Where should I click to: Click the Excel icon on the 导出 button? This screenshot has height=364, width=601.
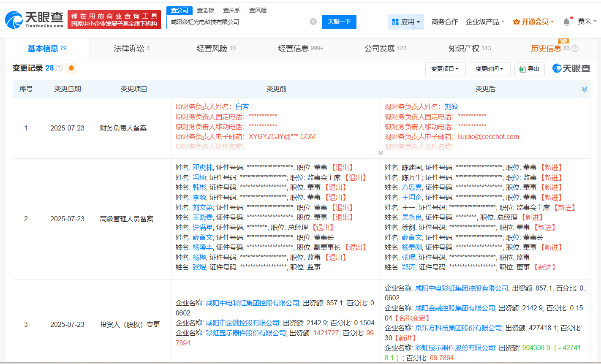(522, 69)
